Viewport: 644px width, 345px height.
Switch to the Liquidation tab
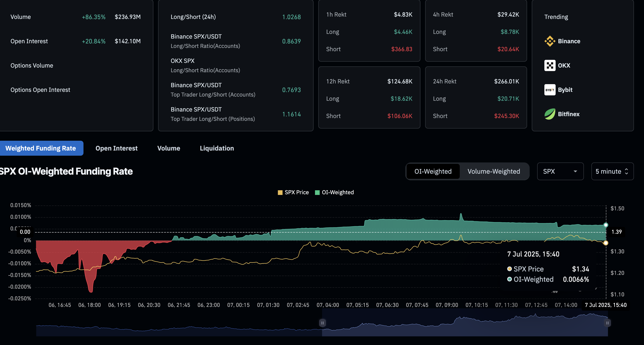(217, 148)
